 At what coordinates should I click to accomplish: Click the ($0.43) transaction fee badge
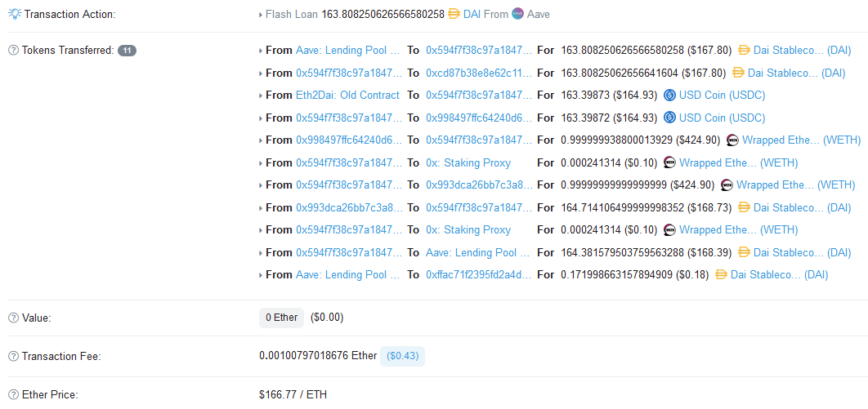402,356
